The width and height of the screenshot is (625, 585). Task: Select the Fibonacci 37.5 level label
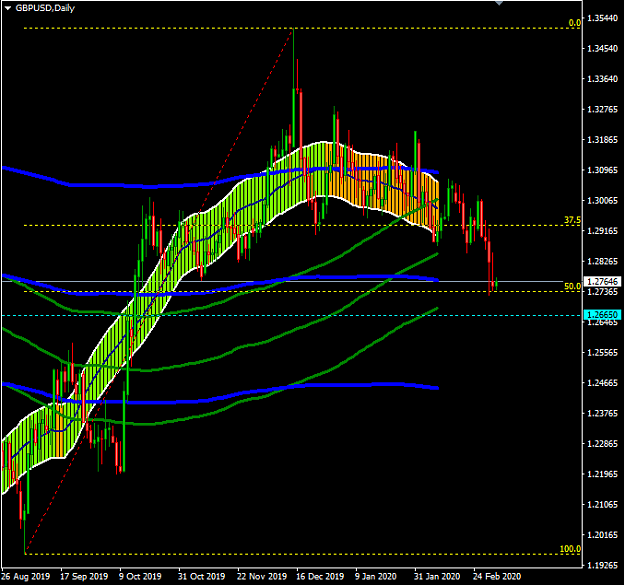pos(572,220)
